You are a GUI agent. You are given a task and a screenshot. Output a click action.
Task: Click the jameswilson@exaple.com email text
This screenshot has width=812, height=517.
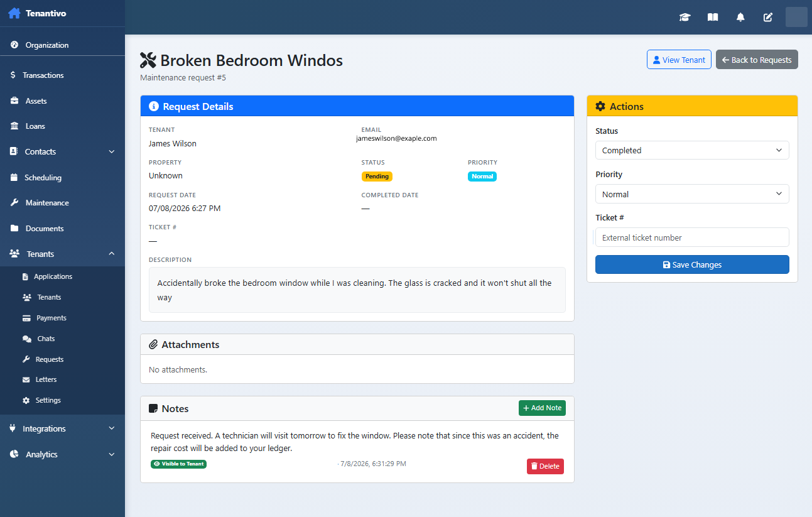396,138
